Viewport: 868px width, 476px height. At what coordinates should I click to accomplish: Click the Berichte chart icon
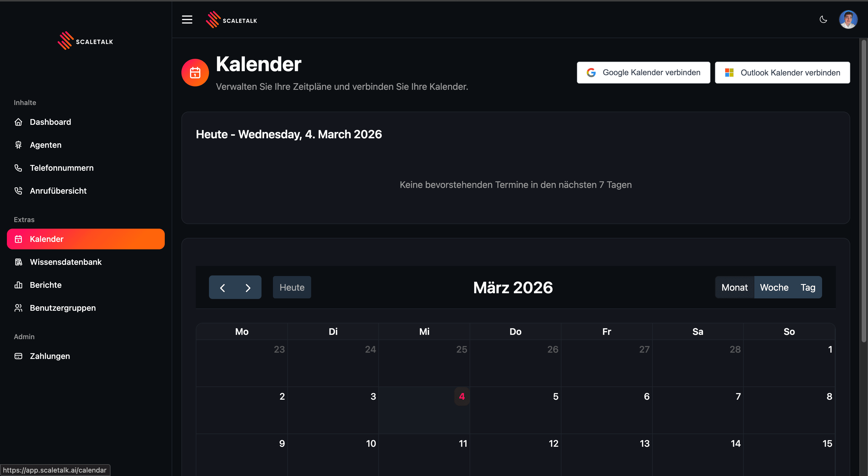tap(19, 285)
